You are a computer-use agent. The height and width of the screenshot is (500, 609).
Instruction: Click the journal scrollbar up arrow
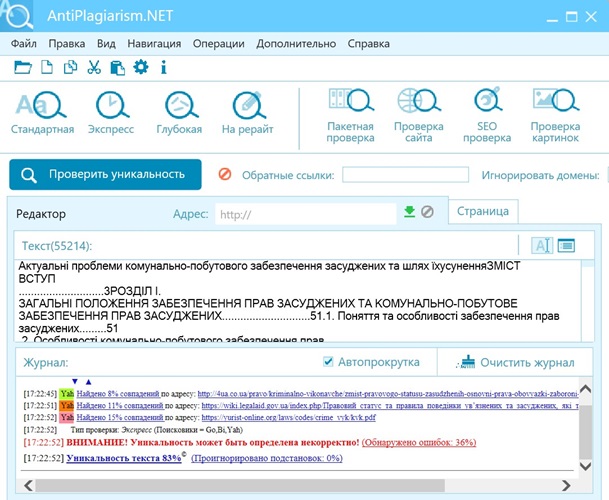585,389
